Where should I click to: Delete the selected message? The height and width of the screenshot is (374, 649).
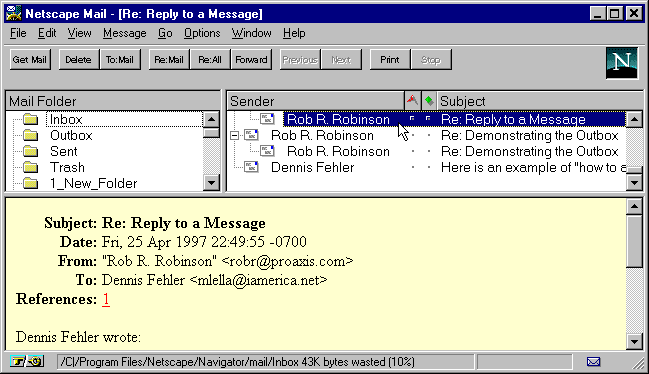pyautogui.click(x=79, y=60)
